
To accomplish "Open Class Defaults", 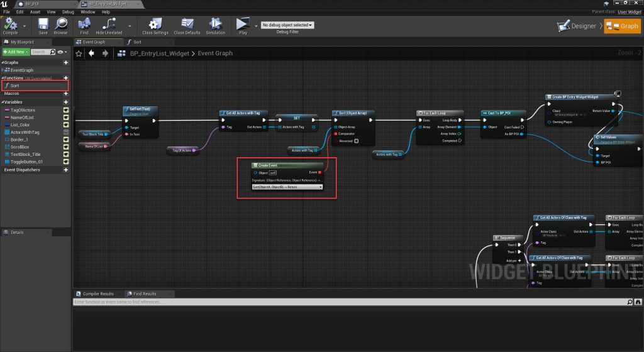I will click(x=187, y=25).
